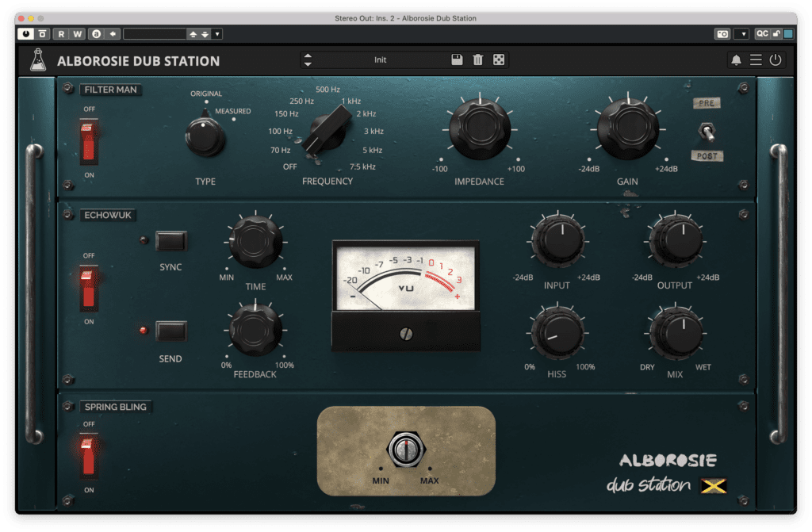Click the notifications bell icon
The height and width of the screenshot is (532, 812).
click(736, 60)
